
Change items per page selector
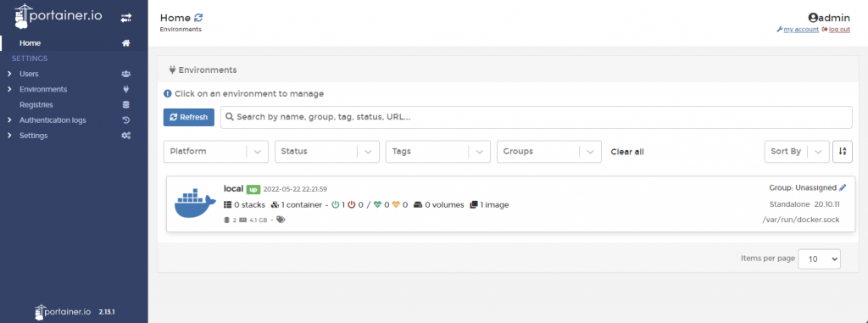point(820,259)
